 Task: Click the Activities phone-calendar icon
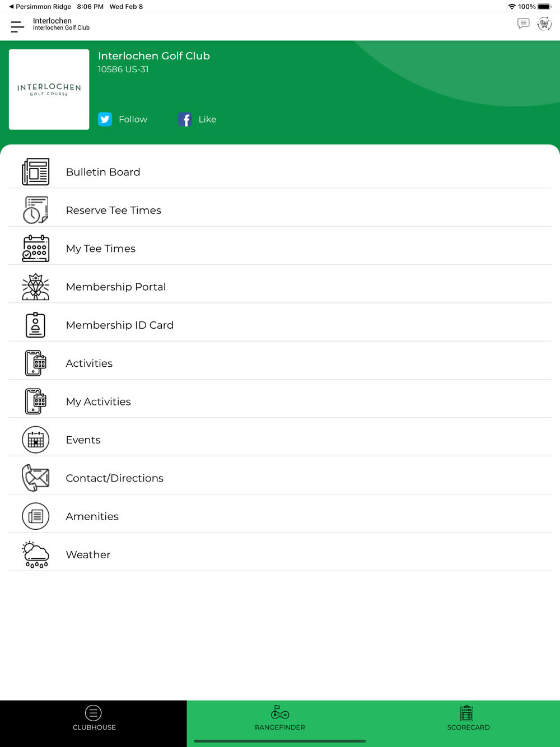pos(36,363)
